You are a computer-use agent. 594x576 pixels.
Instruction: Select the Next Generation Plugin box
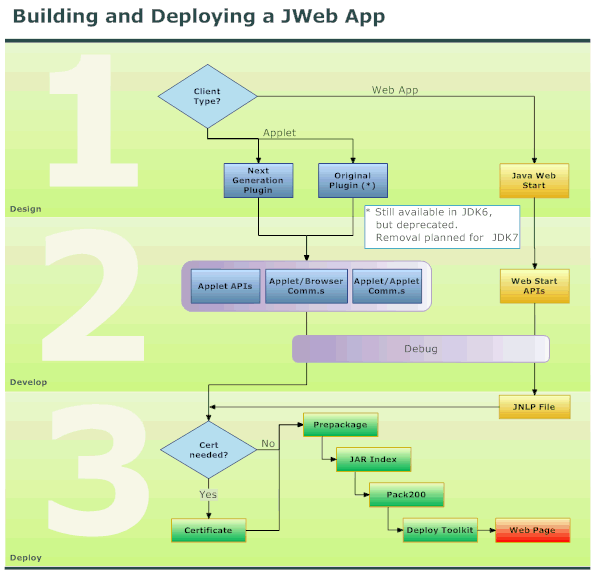[258, 180]
